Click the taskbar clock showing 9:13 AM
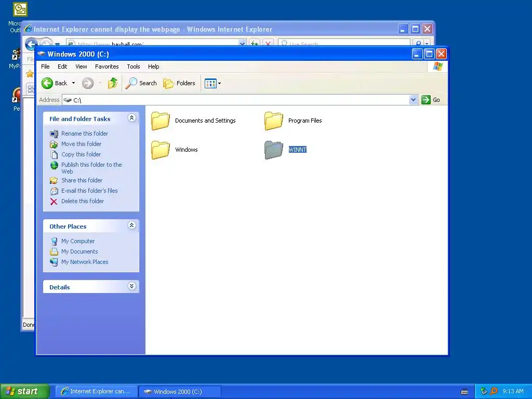The image size is (532, 399). 513,391
